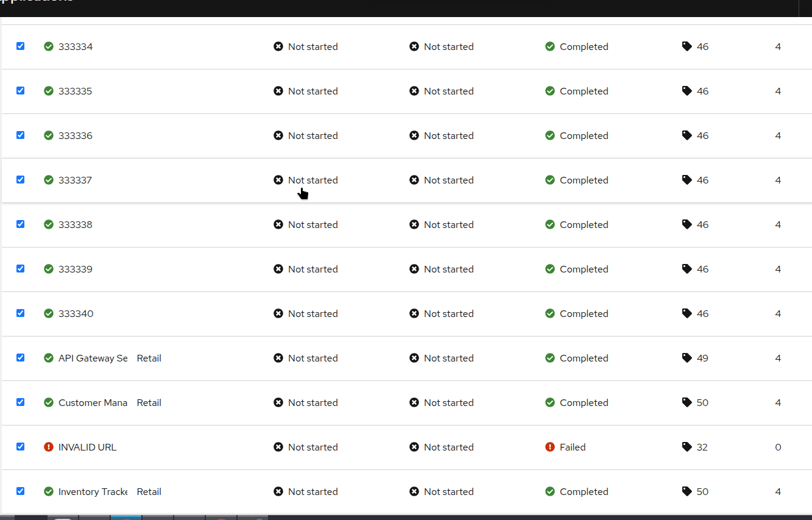Uncheck the checkbox for application 333335
Viewport: 812px width, 520px height.
click(20, 90)
